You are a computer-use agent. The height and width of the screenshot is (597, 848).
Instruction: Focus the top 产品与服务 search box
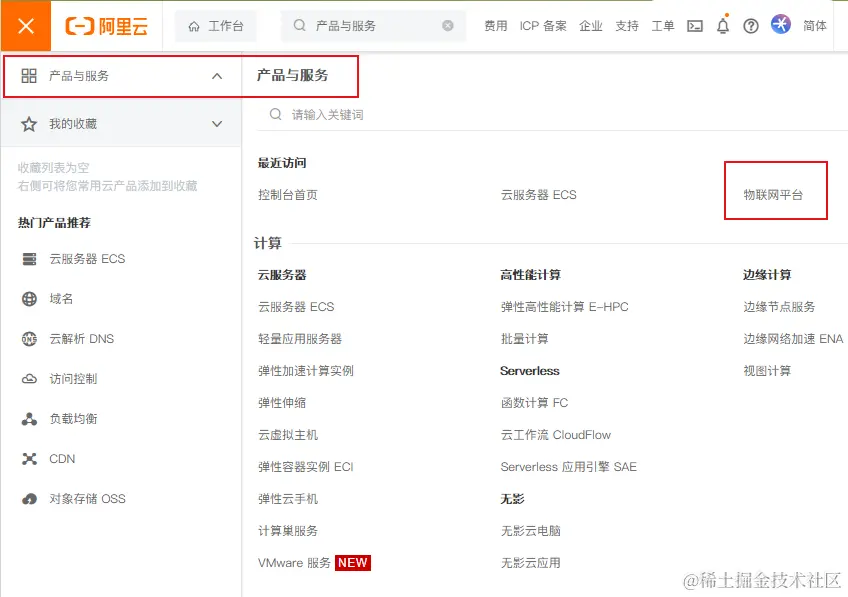pos(373,25)
